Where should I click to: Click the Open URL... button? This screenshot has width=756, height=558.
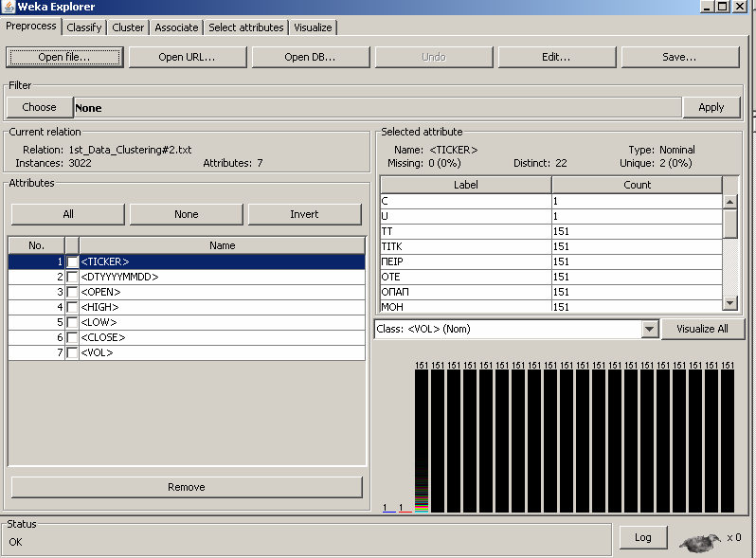[x=188, y=57]
